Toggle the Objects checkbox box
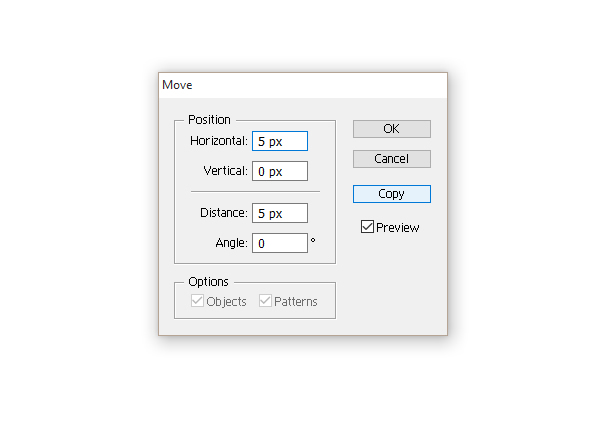 click(198, 301)
